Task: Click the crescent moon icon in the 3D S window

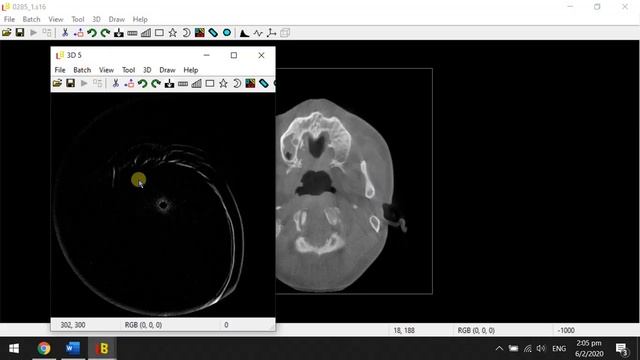Action: (237, 84)
